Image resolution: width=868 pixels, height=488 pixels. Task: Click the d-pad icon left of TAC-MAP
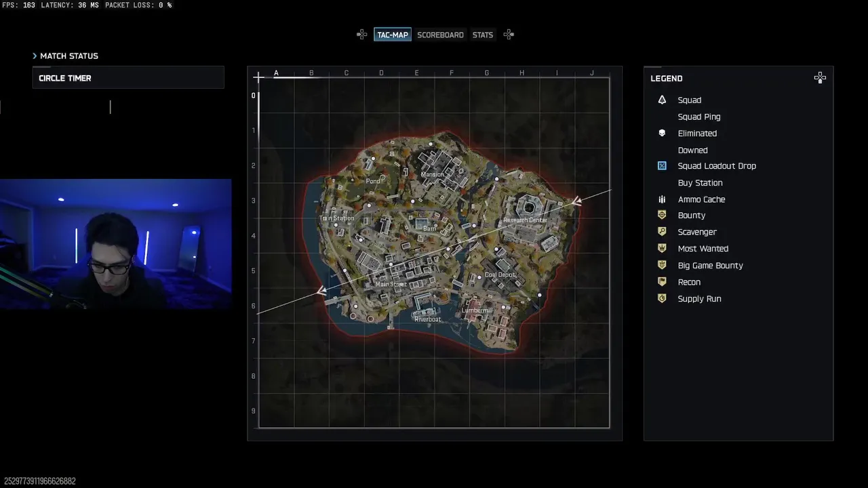pyautogui.click(x=362, y=35)
